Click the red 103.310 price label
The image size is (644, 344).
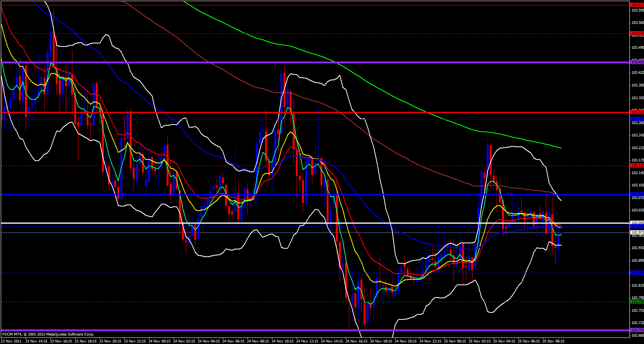coord(637,112)
